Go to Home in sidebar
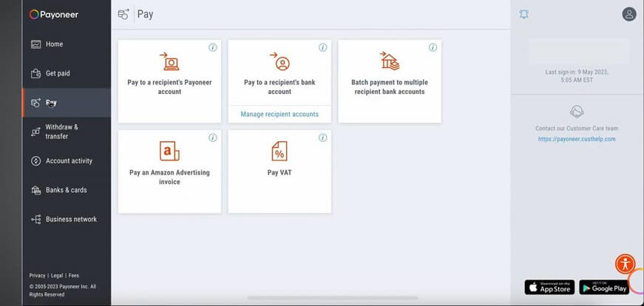Screen dimensions: 644x306 [67, 44]
